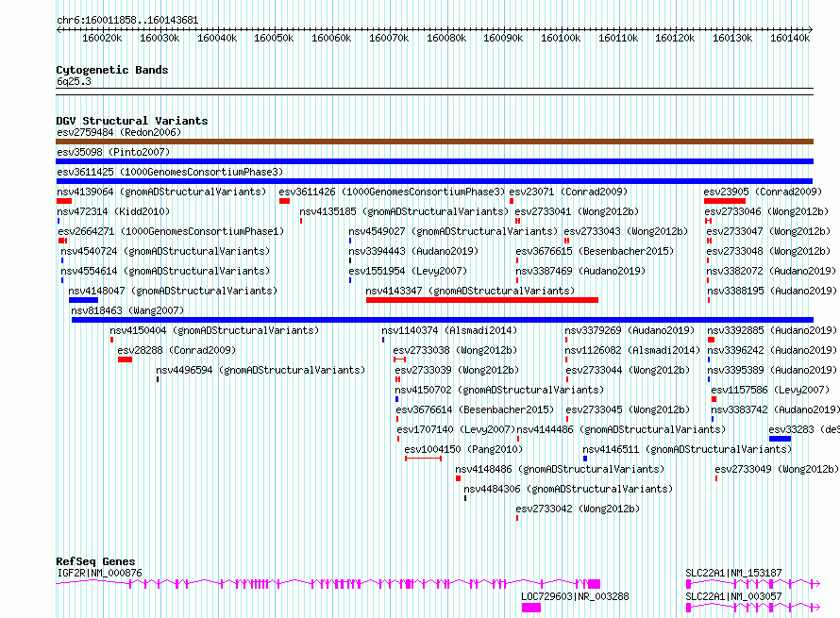Open the nsv4549027 variant label

[453, 231]
